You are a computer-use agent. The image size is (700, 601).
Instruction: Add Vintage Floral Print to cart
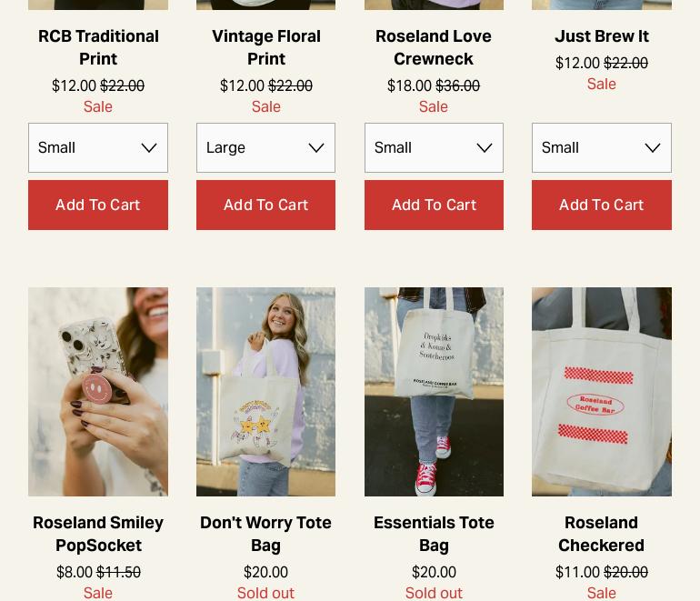(x=265, y=205)
